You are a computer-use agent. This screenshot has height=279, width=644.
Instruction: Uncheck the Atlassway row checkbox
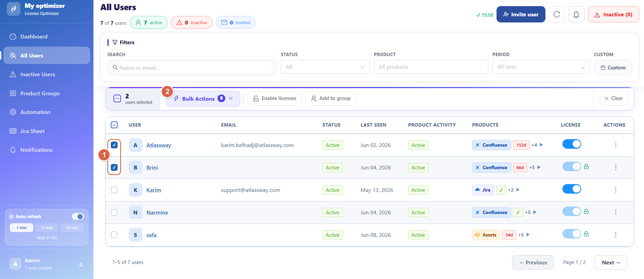(114, 145)
